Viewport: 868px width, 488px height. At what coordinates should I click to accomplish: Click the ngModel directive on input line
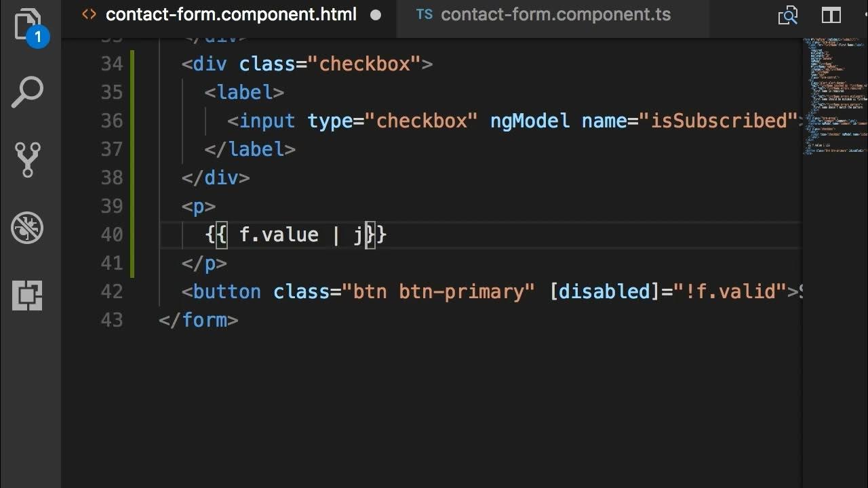click(x=530, y=121)
